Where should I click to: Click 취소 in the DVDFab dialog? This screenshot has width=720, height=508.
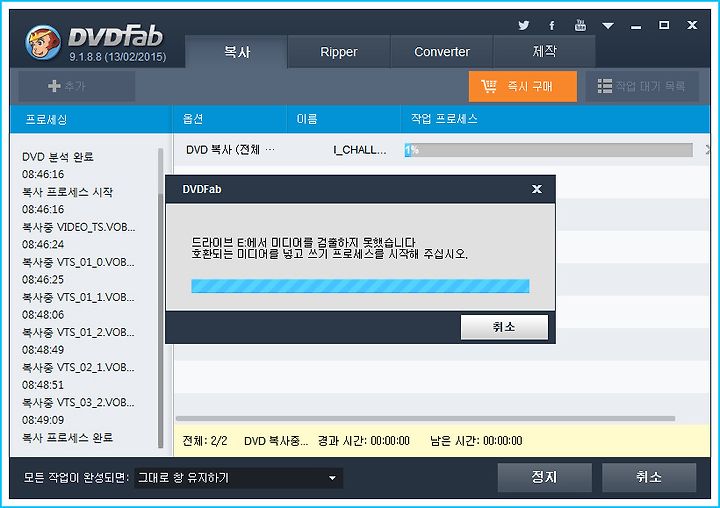pyautogui.click(x=504, y=327)
